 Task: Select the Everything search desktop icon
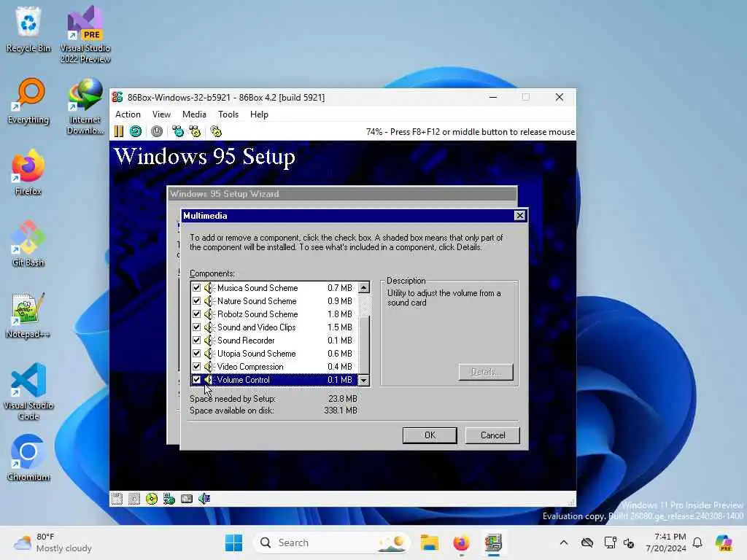click(28, 101)
